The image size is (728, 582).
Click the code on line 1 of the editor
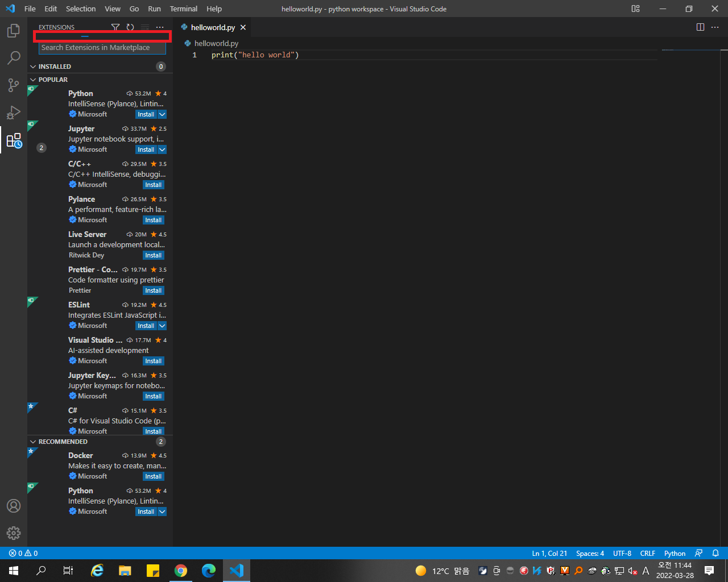pyautogui.click(x=255, y=55)
